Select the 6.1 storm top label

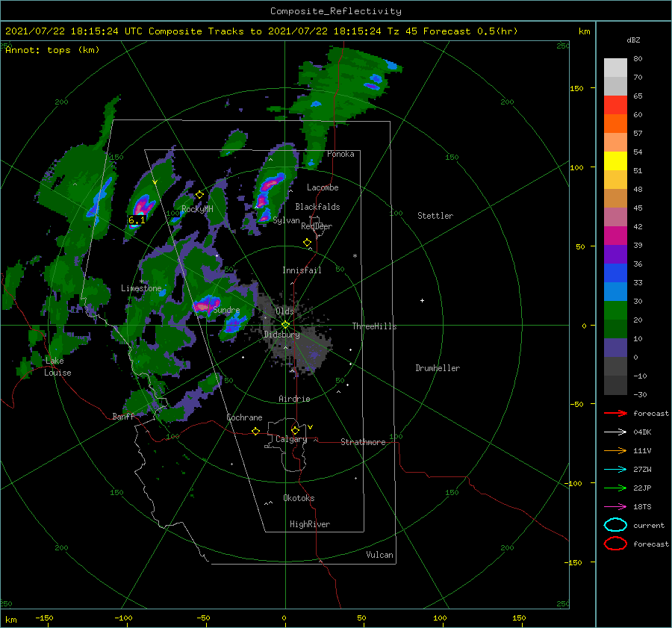coord(137,220)
